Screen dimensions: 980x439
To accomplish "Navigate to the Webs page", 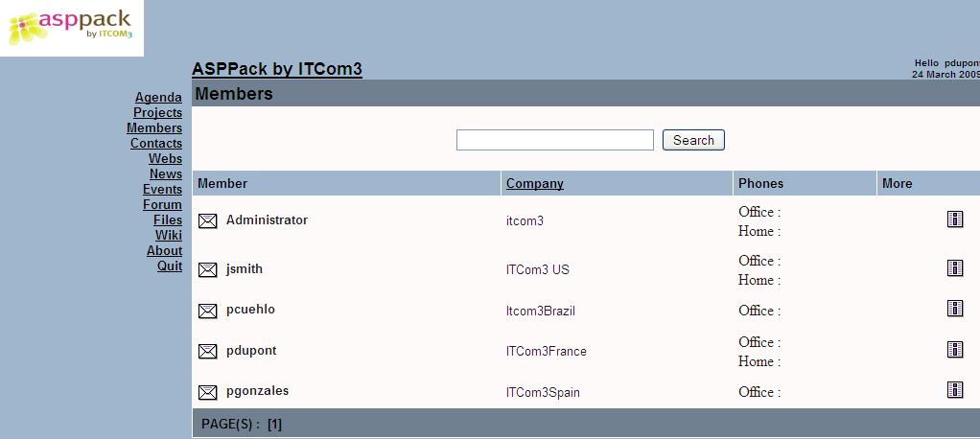I will coord(166,158).
